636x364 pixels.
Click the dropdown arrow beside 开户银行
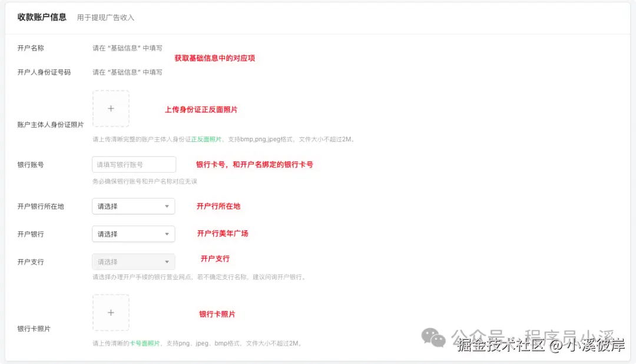[x=168, y=234]
